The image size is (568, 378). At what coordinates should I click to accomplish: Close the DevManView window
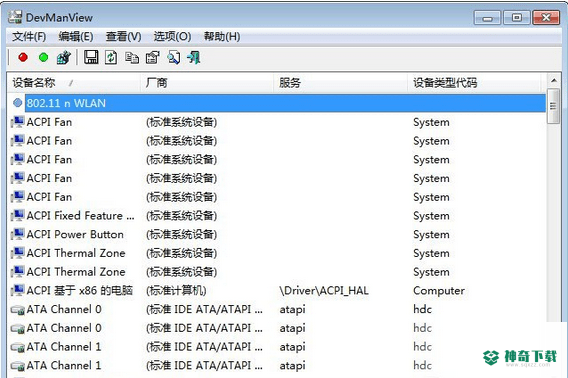click(x=546, y=17)
